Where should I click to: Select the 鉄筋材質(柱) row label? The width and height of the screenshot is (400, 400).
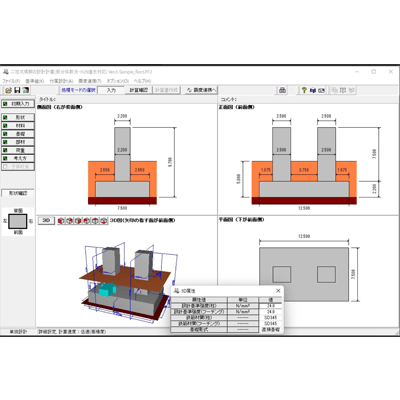pyautogui.click(x=199, y=318)
